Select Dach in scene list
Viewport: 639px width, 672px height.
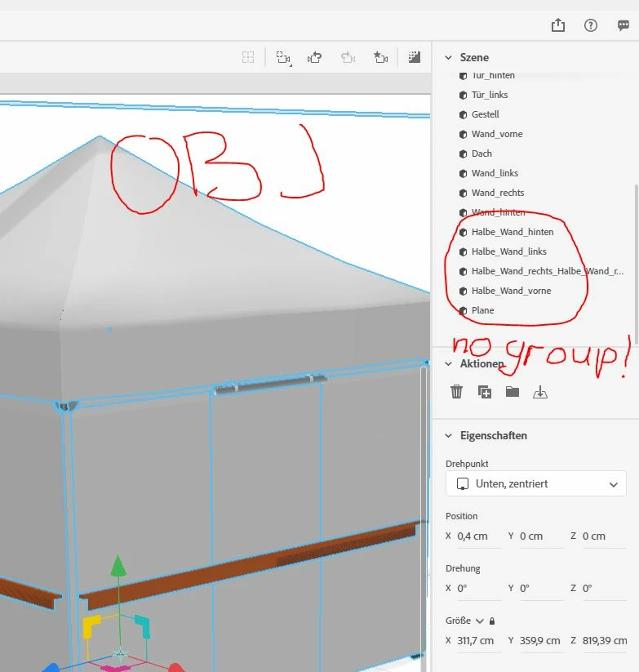click(481, 154)
